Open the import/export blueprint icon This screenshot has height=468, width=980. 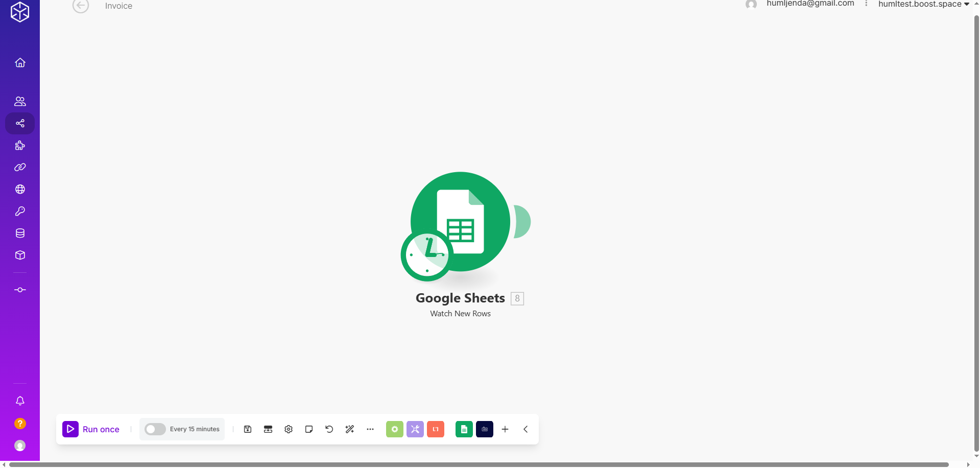point(268,429)
